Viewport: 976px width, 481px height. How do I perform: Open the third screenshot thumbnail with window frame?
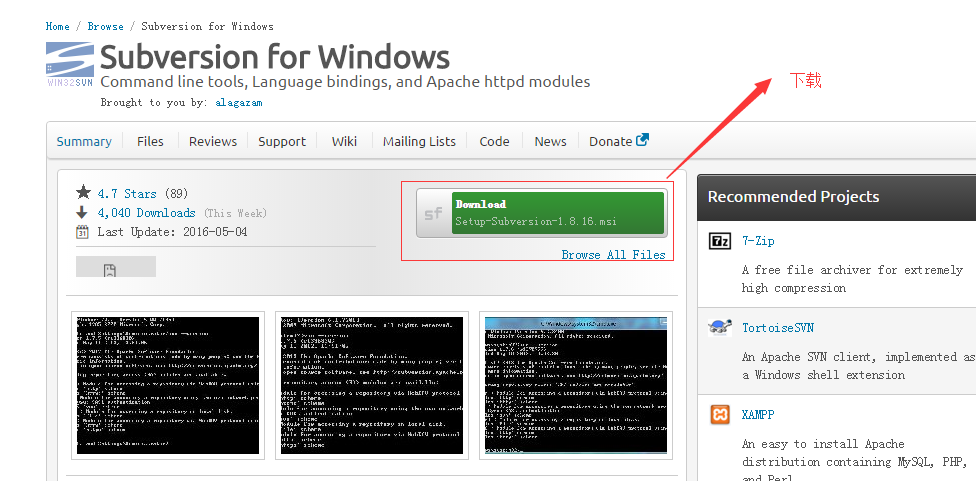click(x=576, y=385)
